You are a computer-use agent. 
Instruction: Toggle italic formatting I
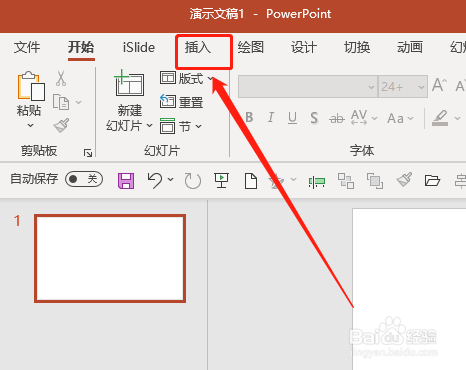coord(271,117)
